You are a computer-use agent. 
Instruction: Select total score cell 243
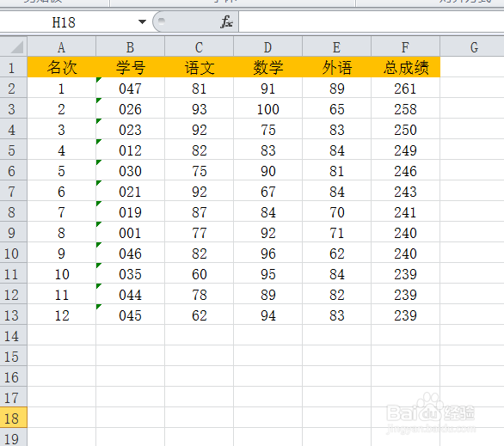point(405,191)
